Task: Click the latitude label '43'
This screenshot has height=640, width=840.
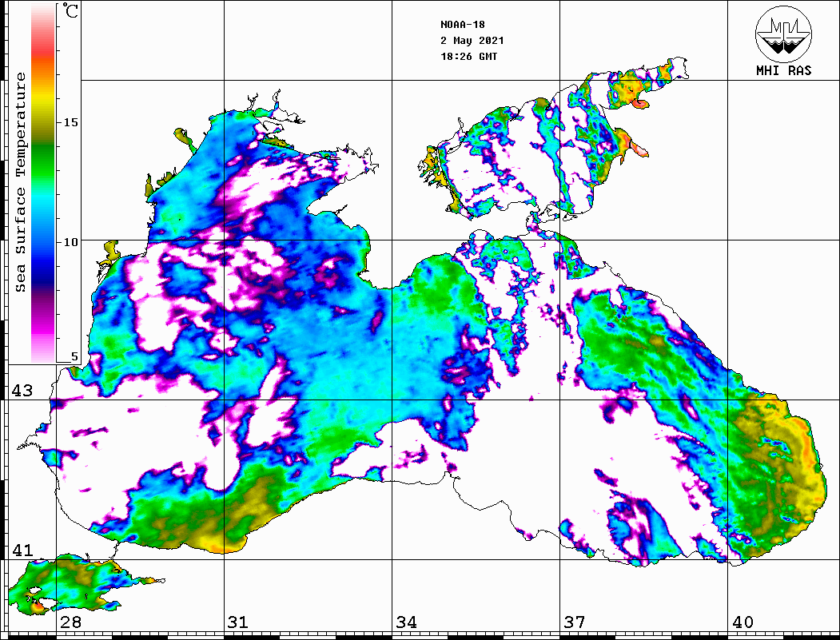Action: coord(22,391)
